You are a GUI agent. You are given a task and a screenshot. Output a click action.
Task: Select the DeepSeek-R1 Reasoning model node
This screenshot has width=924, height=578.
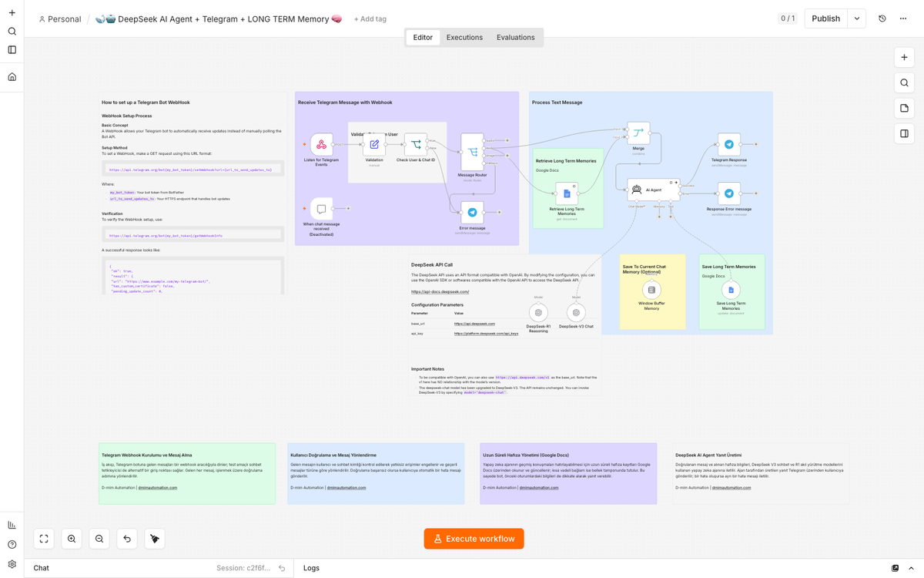click(538, 312)
